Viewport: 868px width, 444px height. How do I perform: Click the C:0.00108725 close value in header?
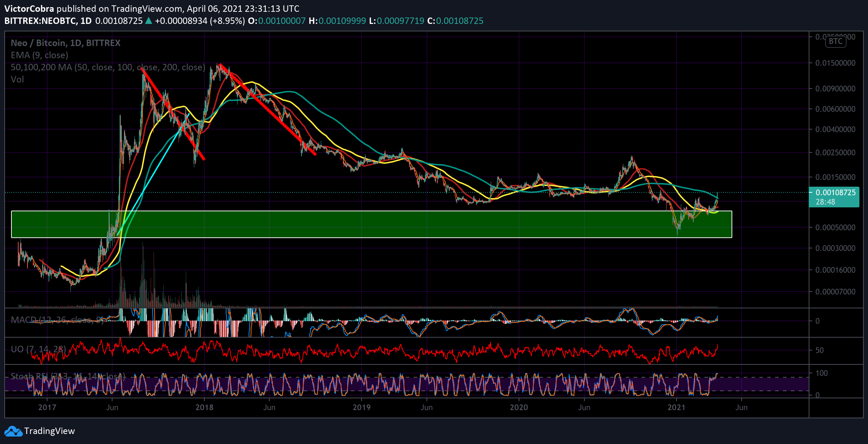click(455, 21)
